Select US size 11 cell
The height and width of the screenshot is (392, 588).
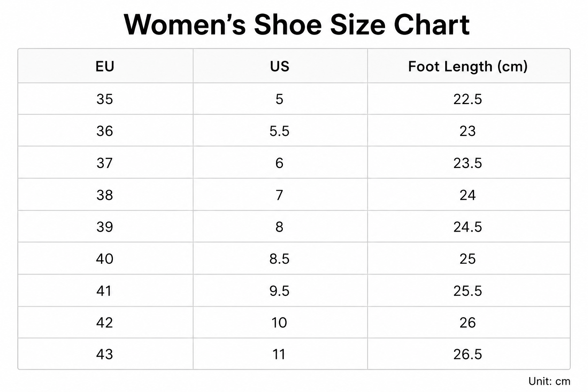(280, 354)
